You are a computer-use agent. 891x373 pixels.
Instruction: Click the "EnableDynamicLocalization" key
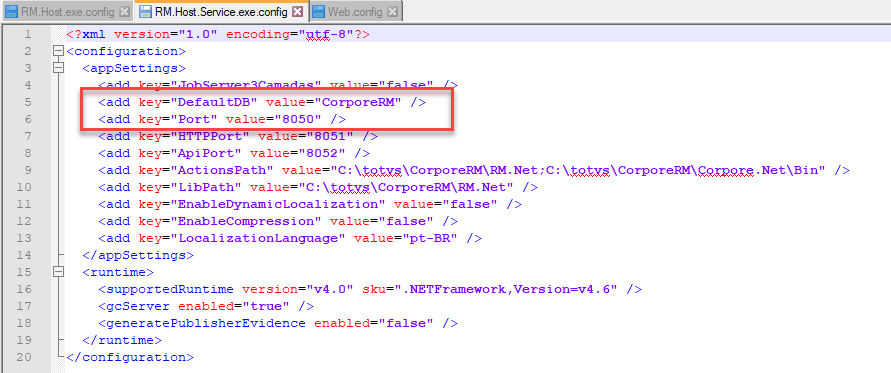[x=278, y=204]
